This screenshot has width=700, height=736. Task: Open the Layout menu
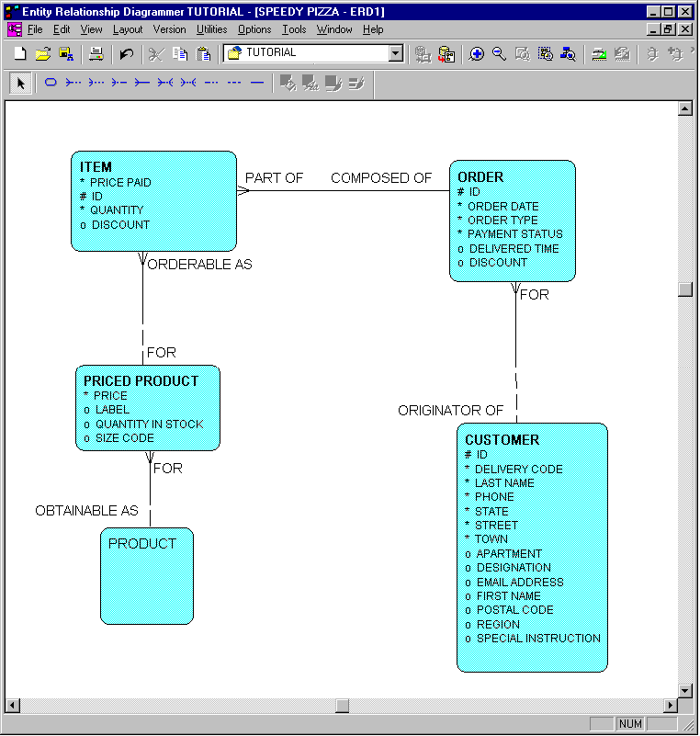[128, 29]
